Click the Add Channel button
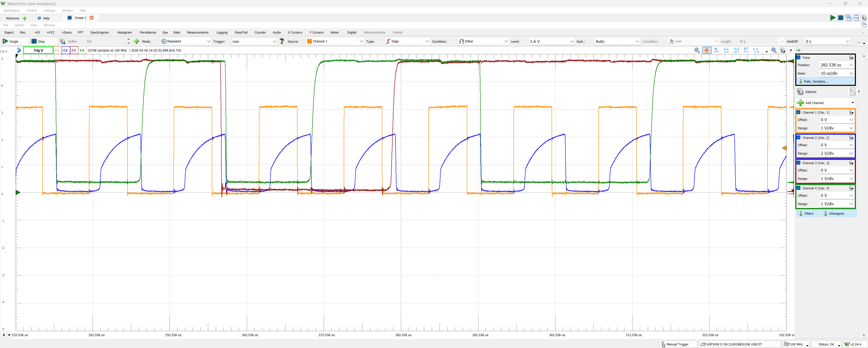The width and height of the screenshot is (868, 348). pyautogui.click(x=826, y=103)
